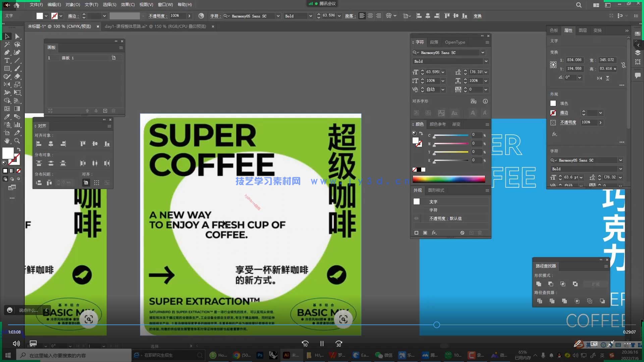Click horizontal align center in the 对齐 panel
The width and height of the screenshot is (644, 362).
(51, 143)
